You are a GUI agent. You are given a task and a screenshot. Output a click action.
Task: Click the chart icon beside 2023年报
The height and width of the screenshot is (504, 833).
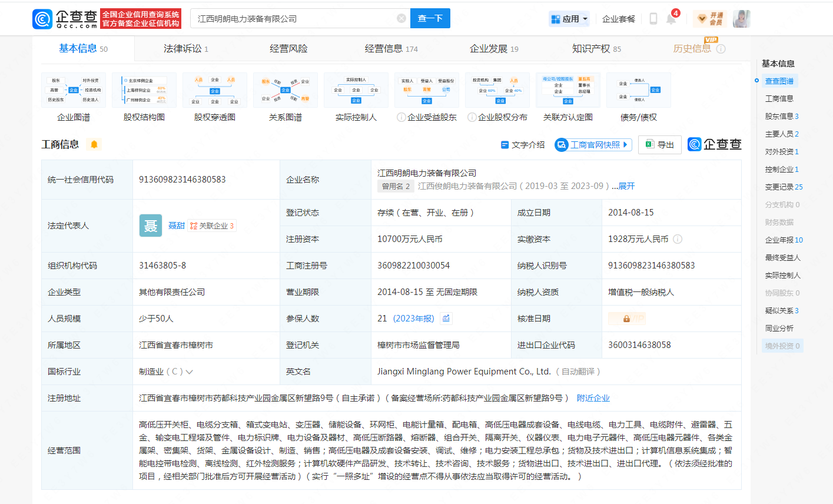click(x=446, y=319)
